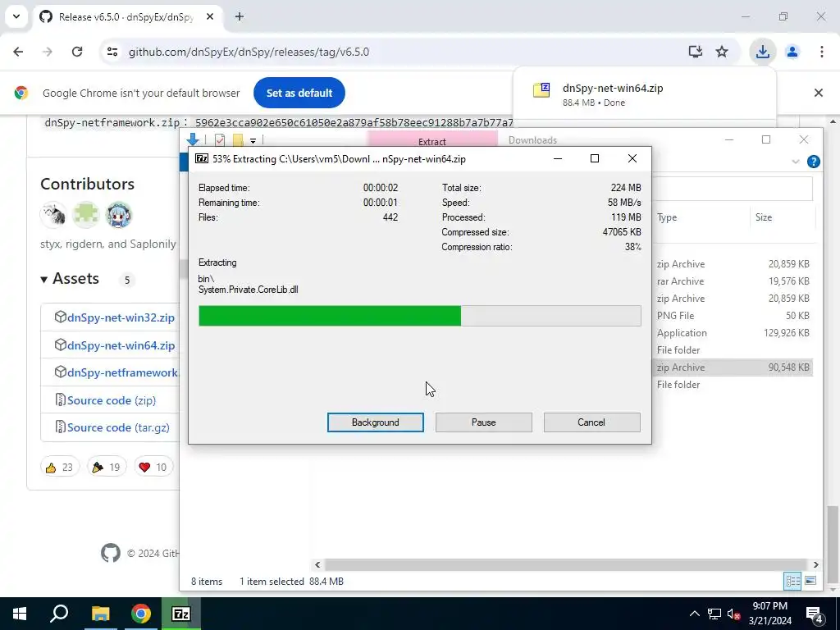
Task: Open 7-Zip from taskbar
Action: tap(181, 614)
